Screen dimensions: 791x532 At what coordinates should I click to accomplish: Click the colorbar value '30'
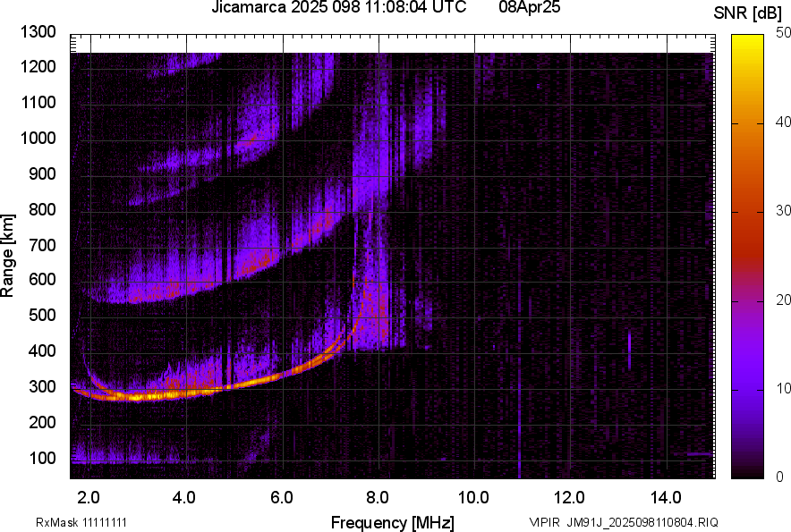tap(783, 211)
